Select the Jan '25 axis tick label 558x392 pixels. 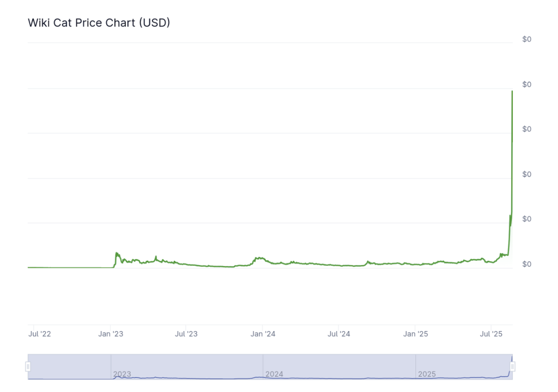tap(415, 334)
